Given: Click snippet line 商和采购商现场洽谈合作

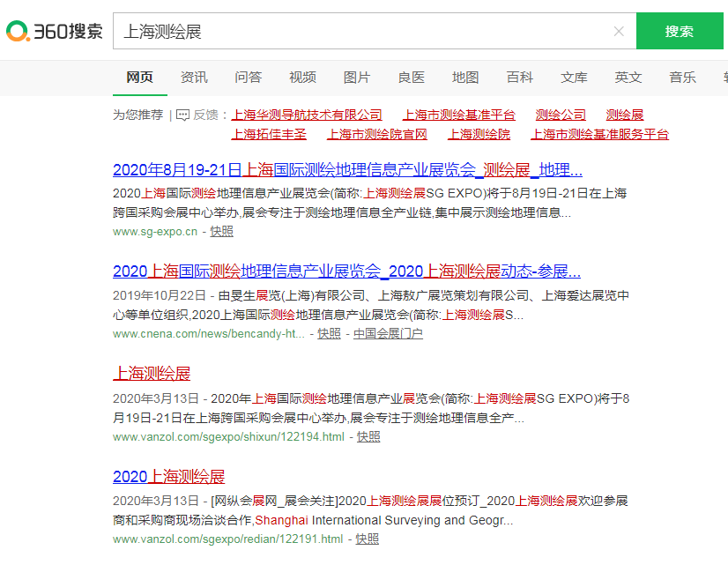Looking at the screenshot, I should pos(313,520).
